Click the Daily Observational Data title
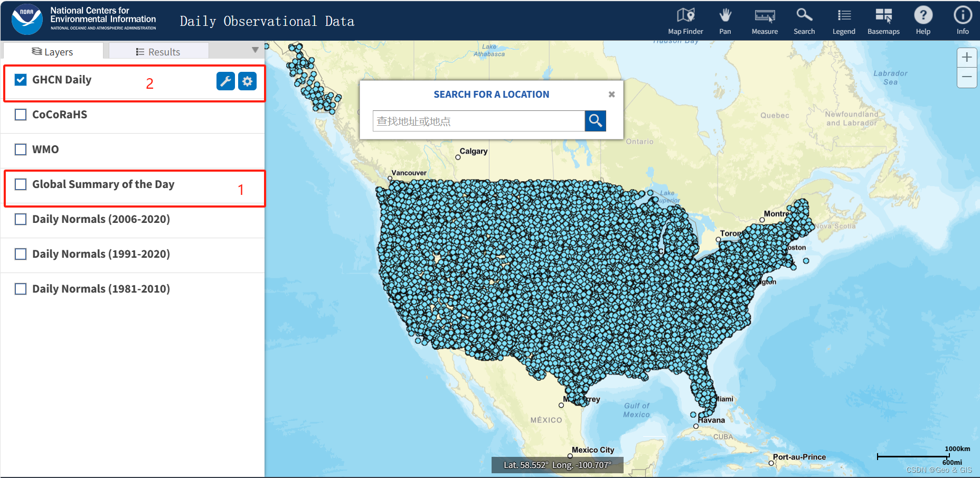 (267, 21)
